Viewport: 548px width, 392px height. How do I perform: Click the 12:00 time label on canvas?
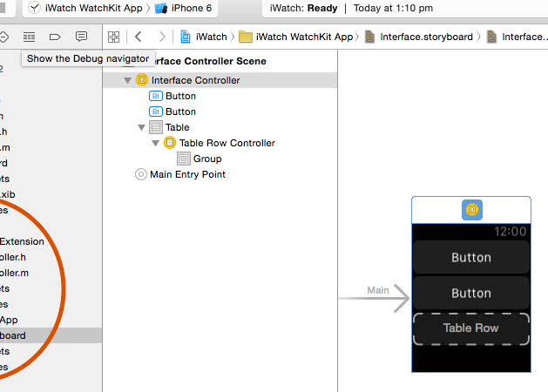[x=511, y=232]
